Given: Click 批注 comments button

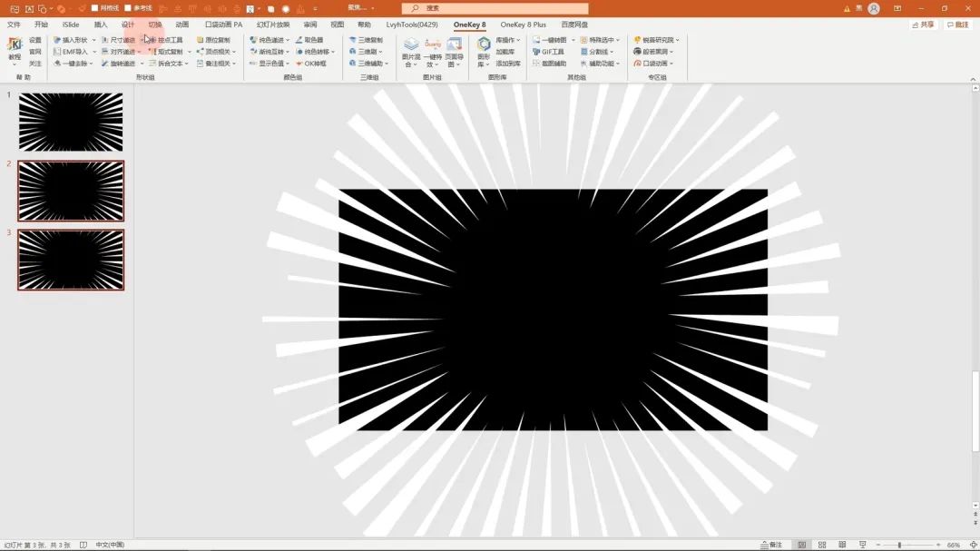Looking at the screenshot, I should tap(958, 25).
